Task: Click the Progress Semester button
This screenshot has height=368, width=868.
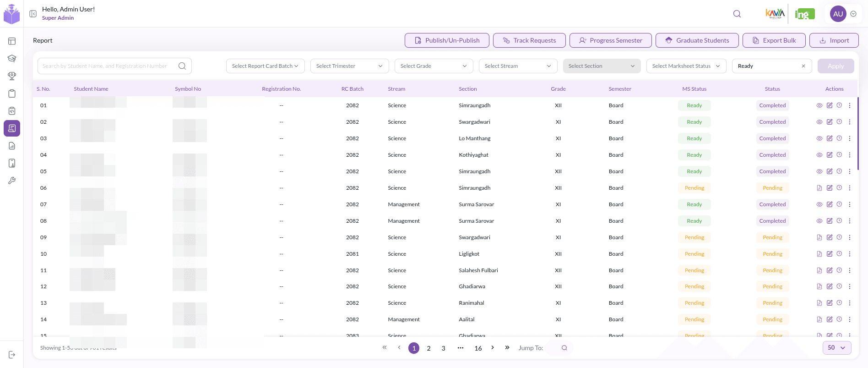Action: tap(611, 40)
